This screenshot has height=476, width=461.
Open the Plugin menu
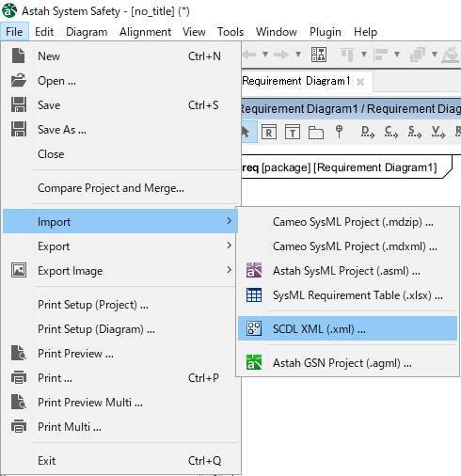point(326,32)
